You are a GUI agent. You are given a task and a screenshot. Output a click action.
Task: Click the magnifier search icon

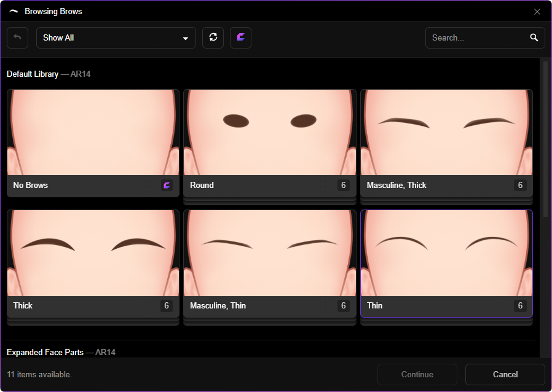(x=534, y=37)
